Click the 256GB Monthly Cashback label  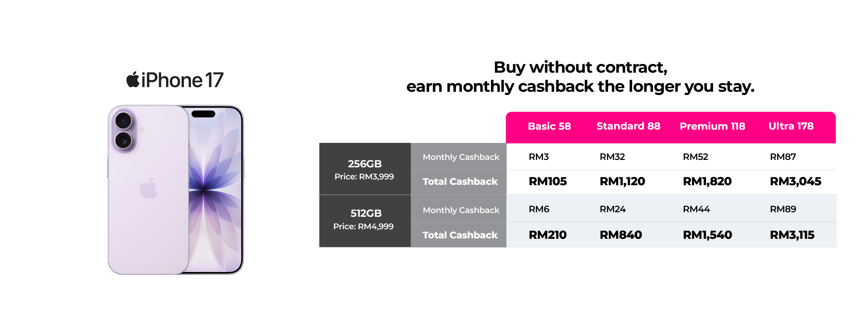[x=461, y=157]
